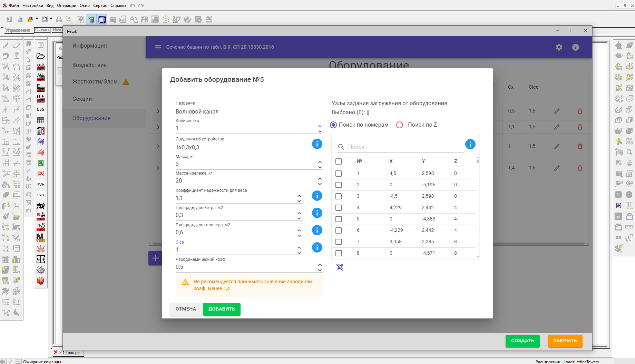Decrease the Масса, кг stepper value
Screen dimensions: 635x364
point(320,167)
